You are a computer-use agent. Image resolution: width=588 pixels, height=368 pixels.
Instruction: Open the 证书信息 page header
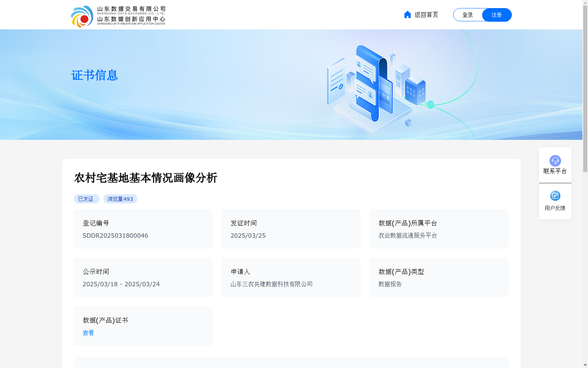click(94, 75)
